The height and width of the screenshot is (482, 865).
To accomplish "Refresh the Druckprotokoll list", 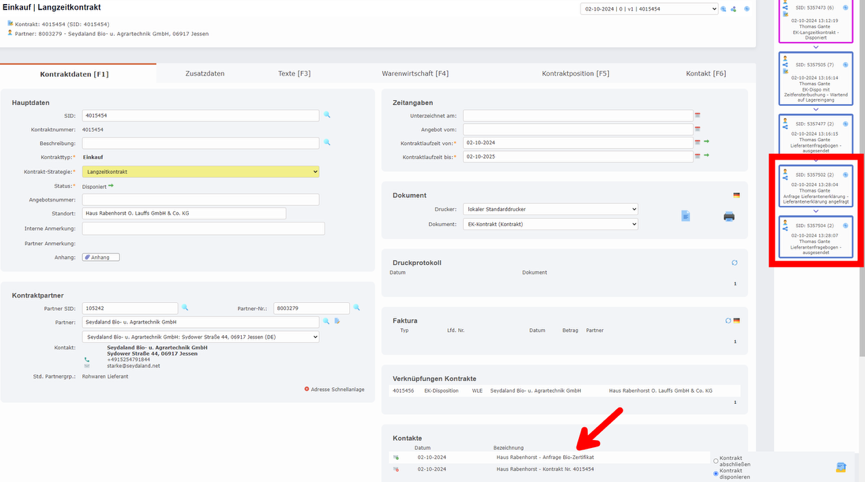I will click(x=734, y=263).
